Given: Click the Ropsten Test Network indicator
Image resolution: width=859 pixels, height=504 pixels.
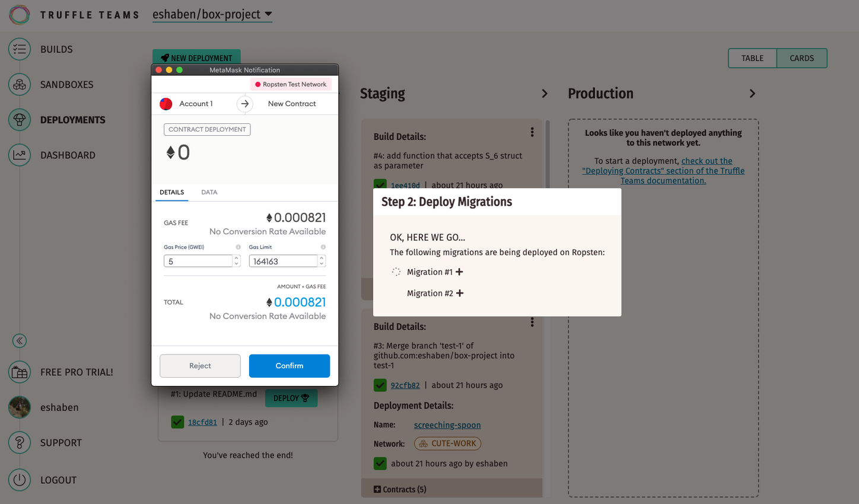Looking at the screenshot, I should coord(291,84).
